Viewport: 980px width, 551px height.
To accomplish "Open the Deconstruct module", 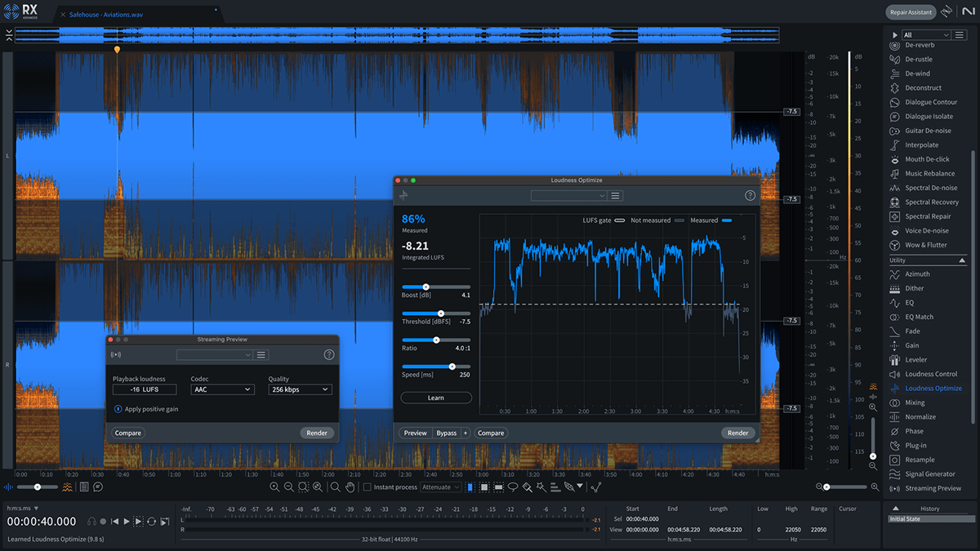I will pyautogui.click(x=923, y=88).
